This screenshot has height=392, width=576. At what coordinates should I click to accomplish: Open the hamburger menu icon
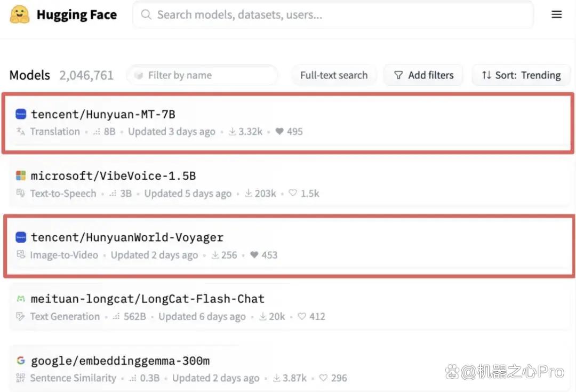(556, 14)
